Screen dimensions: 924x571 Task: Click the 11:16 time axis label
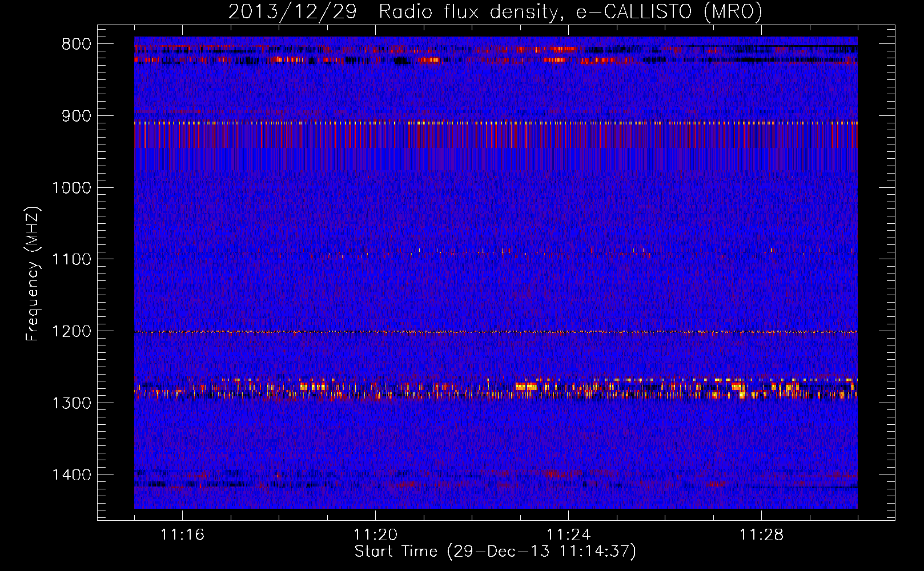pos(182,535)
